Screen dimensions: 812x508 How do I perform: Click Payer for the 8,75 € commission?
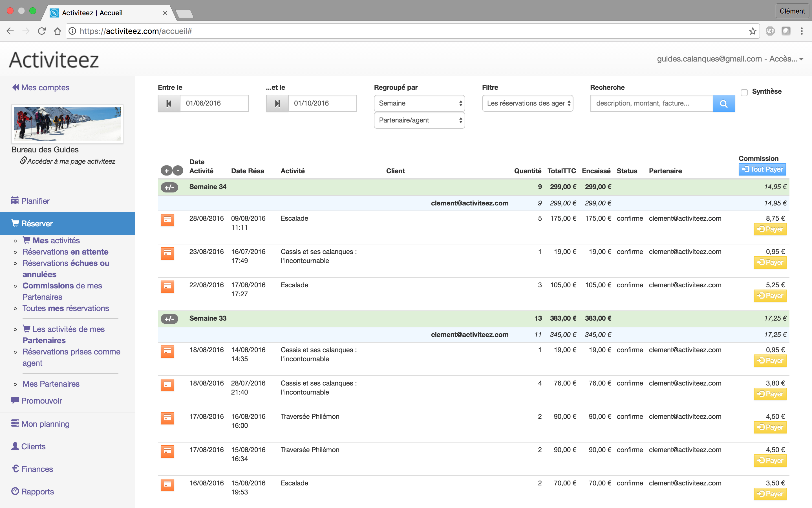pos(770,229)
